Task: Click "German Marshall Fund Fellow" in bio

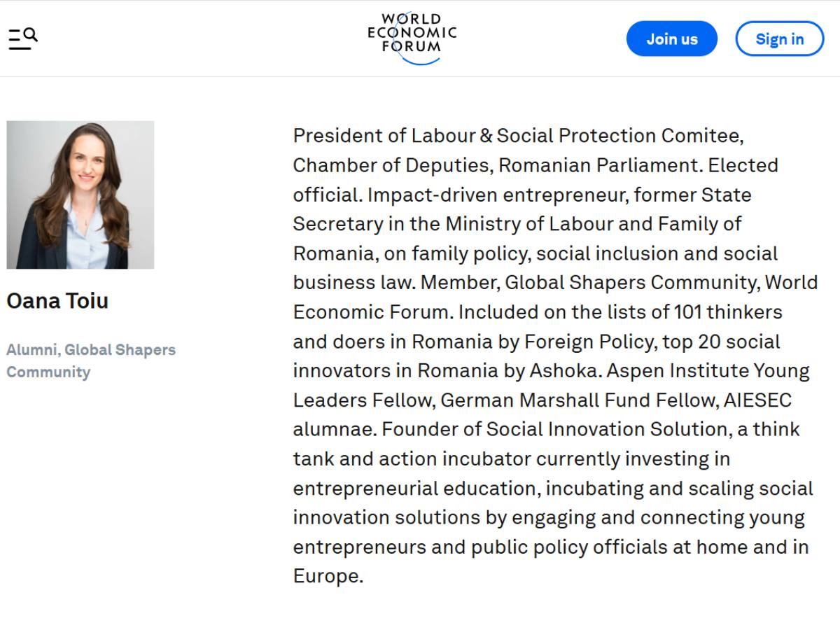Action: pyautogui.click(x=579, y=400)
